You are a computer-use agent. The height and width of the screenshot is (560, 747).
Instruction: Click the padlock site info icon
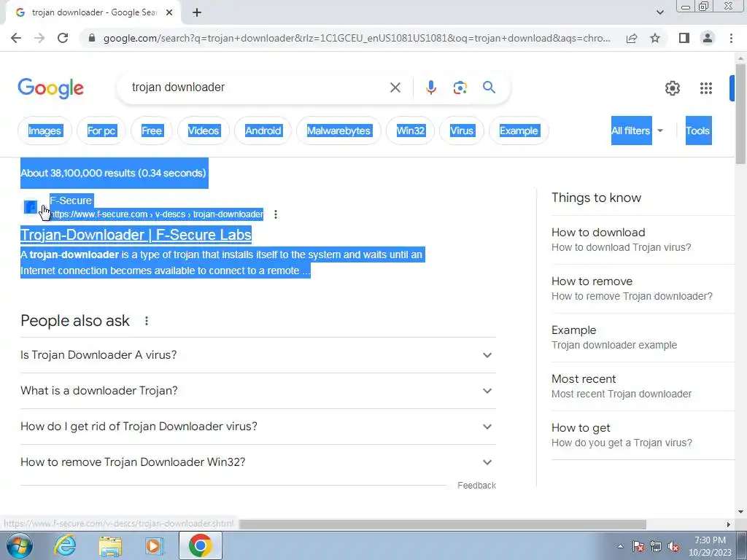pos(93,38)
